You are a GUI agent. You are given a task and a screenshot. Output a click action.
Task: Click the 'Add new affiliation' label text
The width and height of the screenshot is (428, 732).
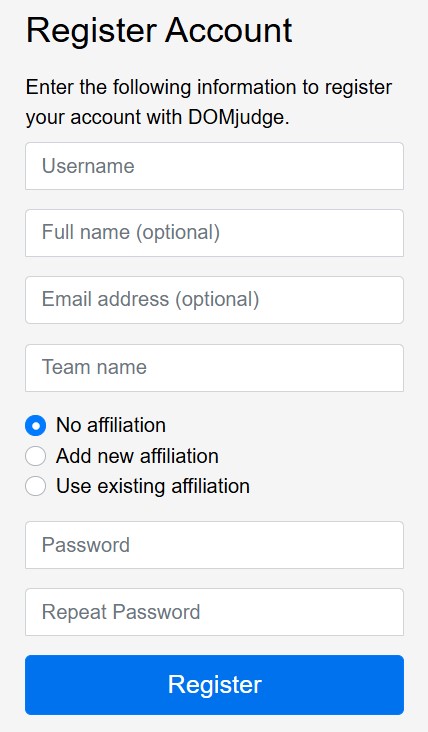pyautogui.click(x=137, y=456)
